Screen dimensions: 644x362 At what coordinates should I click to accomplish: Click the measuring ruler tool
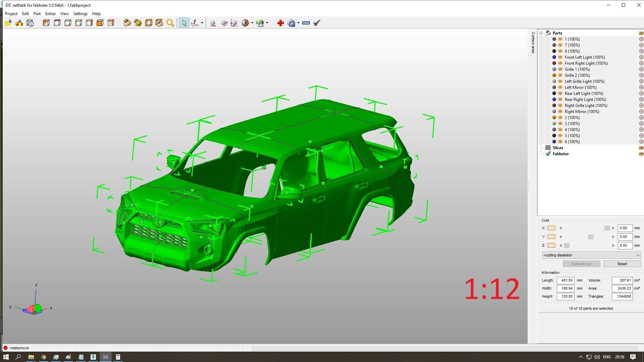306,23
